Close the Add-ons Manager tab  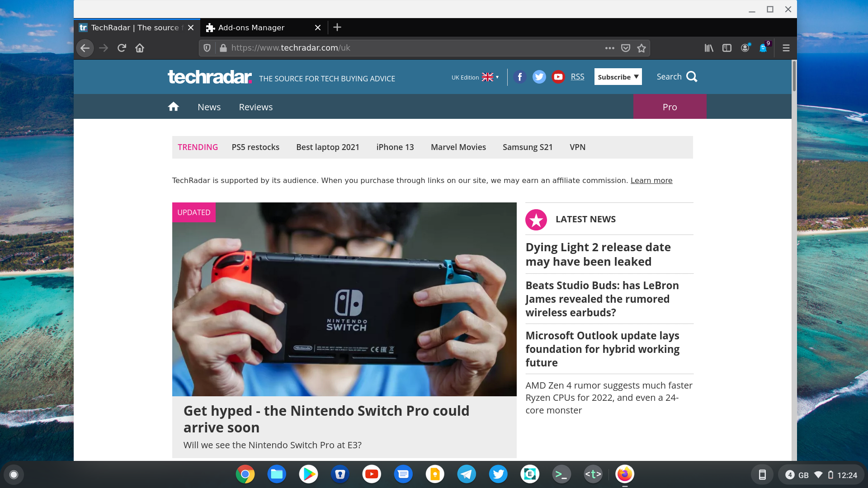coord(318,28)
